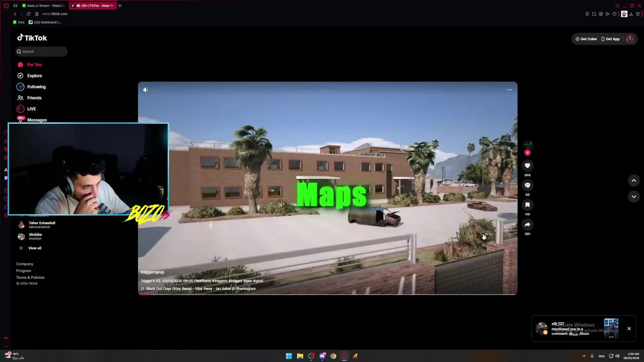Show the hidden system tray icons
This screenshot has height=362, width=644.
[x=584, y=356]
